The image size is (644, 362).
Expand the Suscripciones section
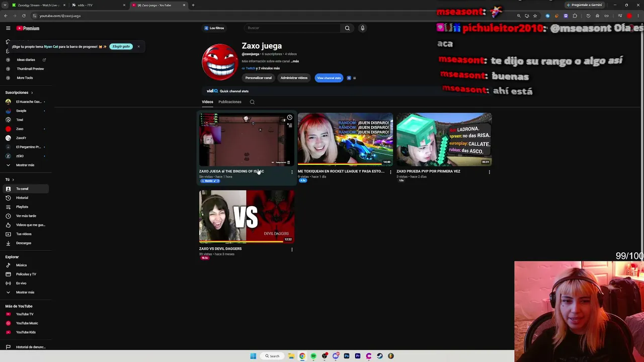click(19, 93)
